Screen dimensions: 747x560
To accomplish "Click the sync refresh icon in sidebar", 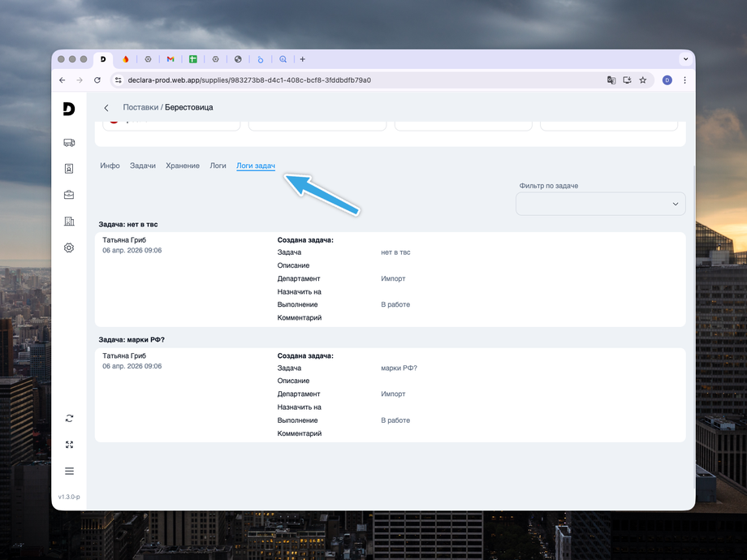I will [69, 418].
